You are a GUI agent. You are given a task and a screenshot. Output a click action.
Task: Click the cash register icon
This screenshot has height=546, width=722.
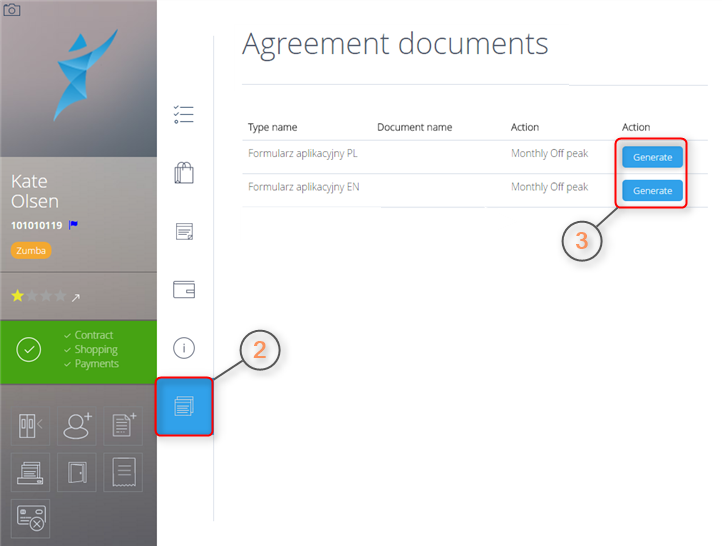pyautogui.click(x=30, y=472)
